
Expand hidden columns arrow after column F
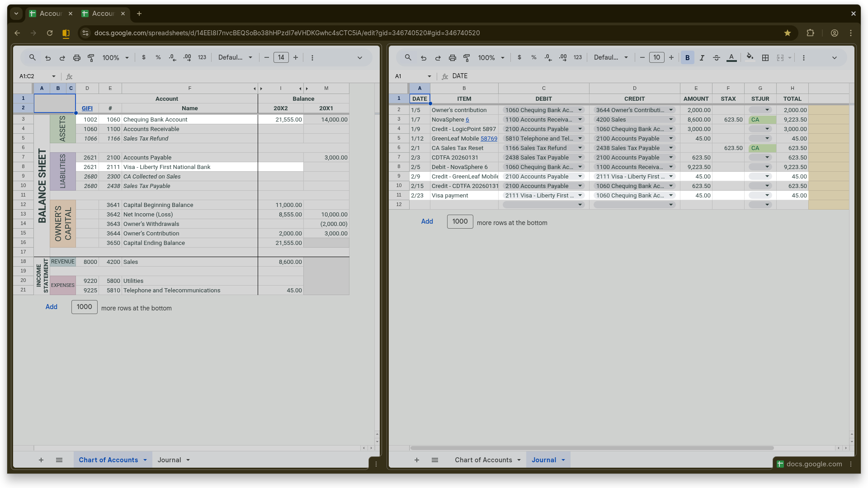coord(255,89)
